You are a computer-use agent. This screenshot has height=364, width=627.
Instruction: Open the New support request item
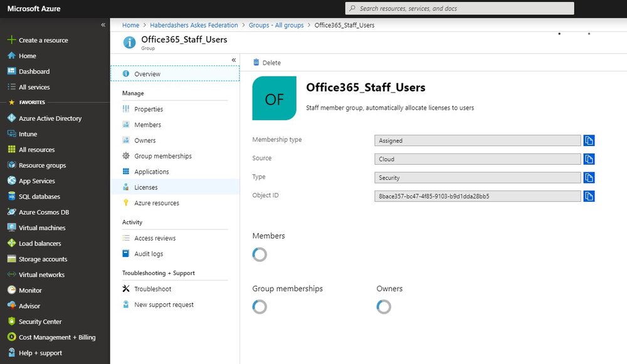tap(175, 304)
